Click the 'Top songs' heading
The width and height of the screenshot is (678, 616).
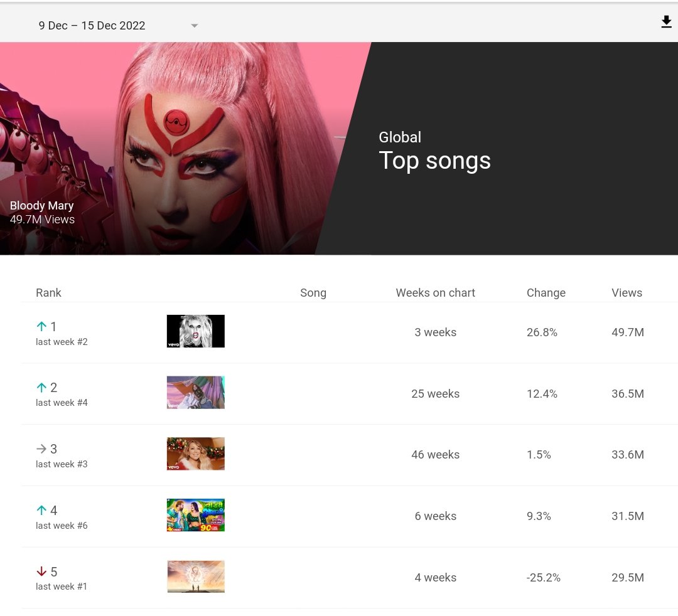(x=434, y=161)
